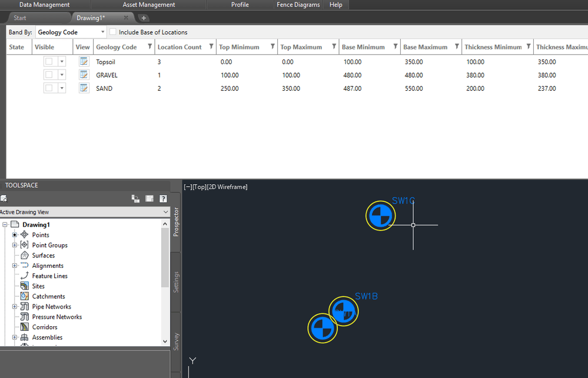Click the [2D Wireframe] visual style label

coord(227,187)
